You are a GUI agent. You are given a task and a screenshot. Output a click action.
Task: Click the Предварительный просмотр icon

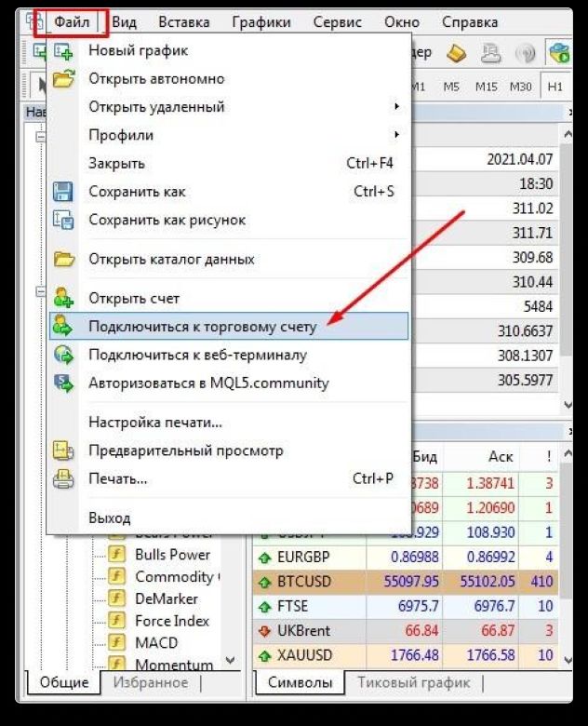[63, 450]
